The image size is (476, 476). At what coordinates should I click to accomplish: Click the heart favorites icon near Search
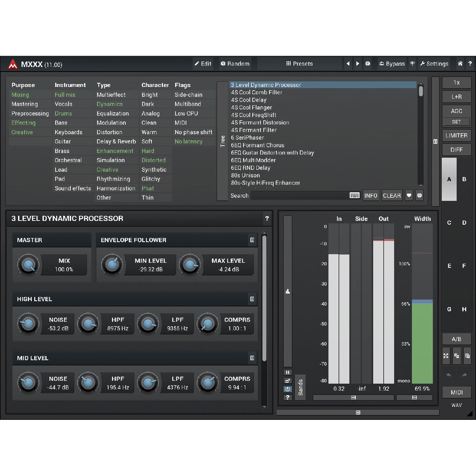pyautogui.click(x=409, y=195)
